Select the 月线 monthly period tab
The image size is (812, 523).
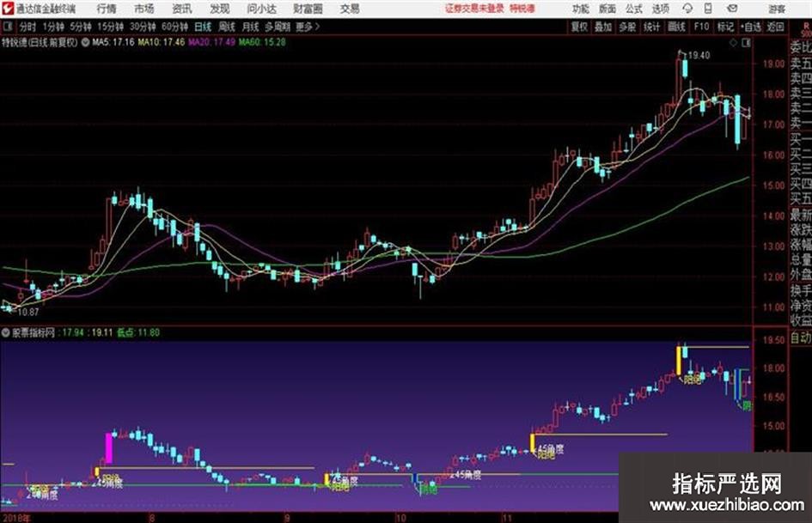tap(251, 27)
